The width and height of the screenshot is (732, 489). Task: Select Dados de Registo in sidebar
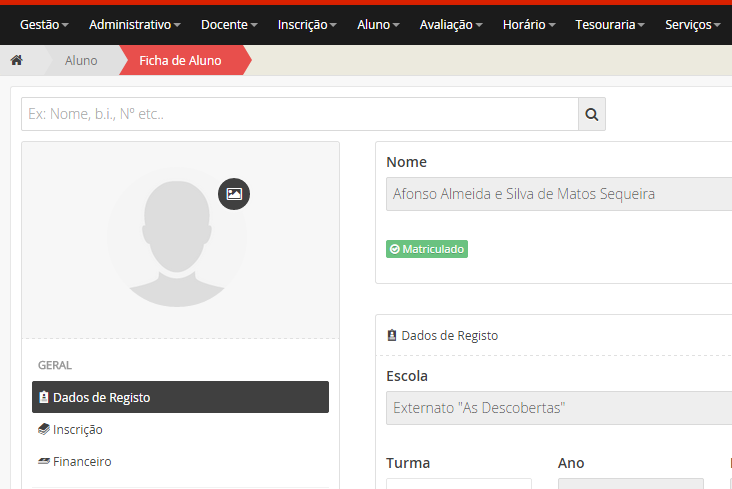coord(180,397)
